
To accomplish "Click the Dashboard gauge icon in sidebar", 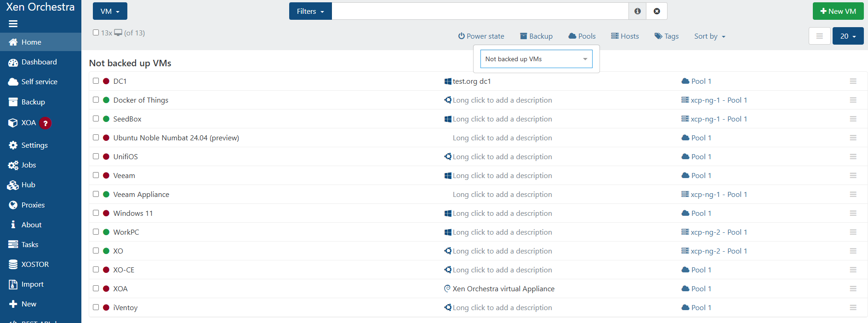I will tap(13, 62).
